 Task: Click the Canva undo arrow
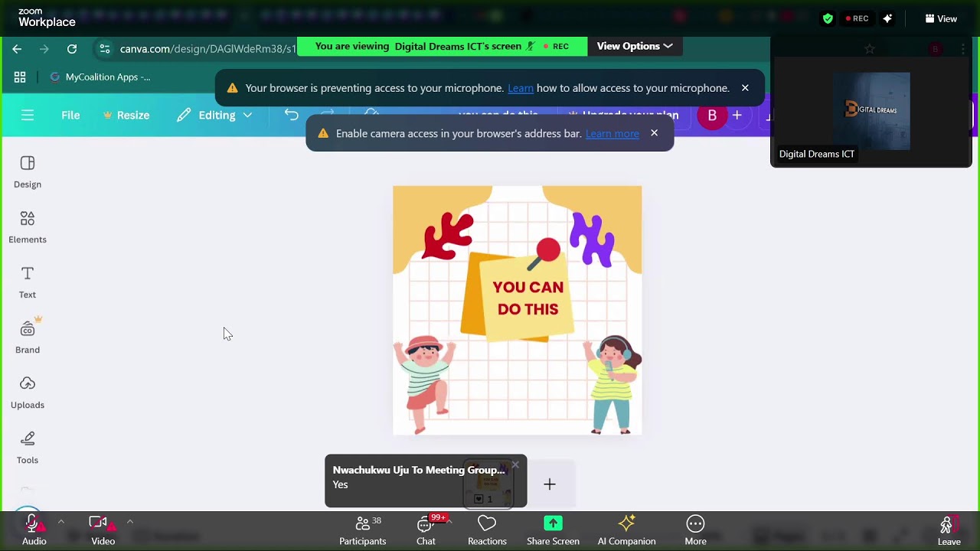292,115
